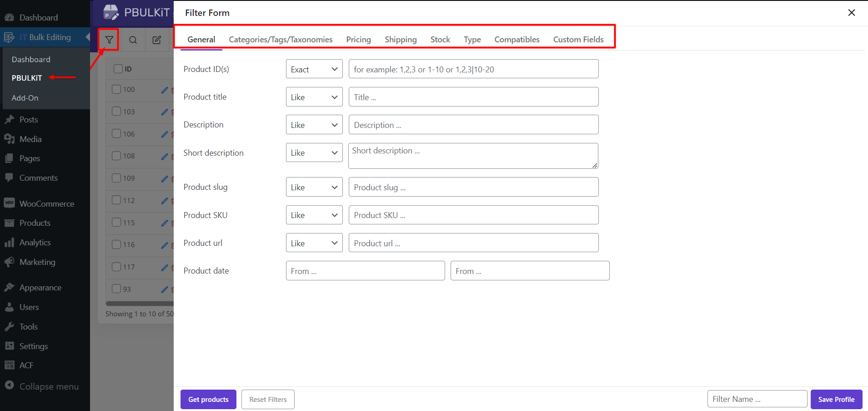Switch to the Pricing tab

click(358, 40)
